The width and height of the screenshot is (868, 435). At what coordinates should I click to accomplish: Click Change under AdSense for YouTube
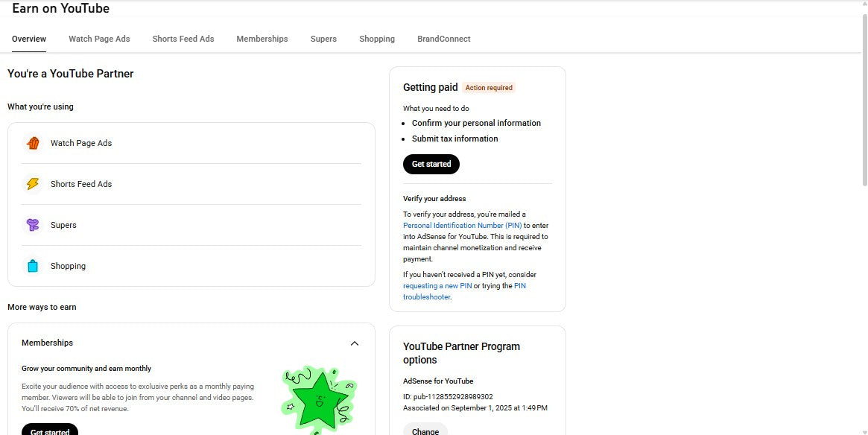(425, 430)
